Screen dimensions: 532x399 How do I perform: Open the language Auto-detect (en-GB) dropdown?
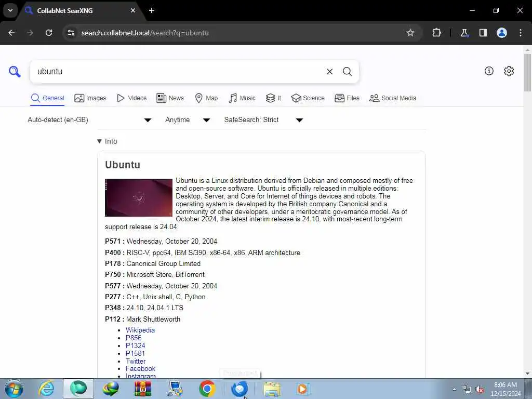89,120
